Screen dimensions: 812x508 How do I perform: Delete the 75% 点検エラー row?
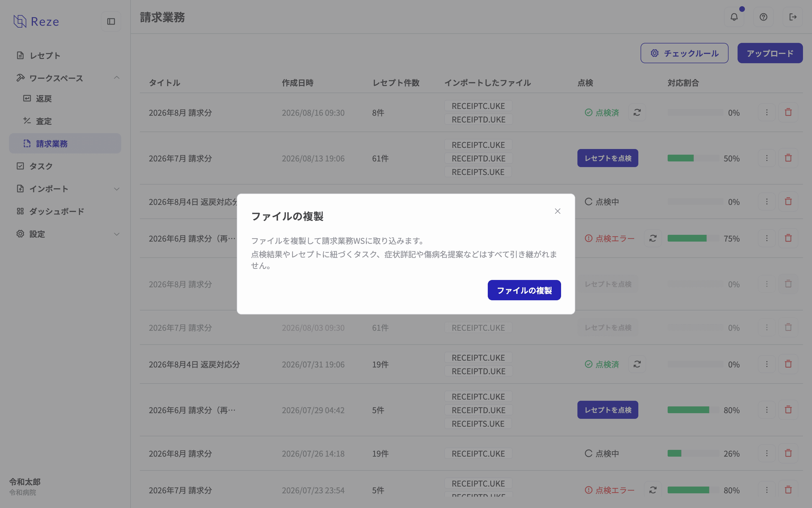[x=788, y=238]
